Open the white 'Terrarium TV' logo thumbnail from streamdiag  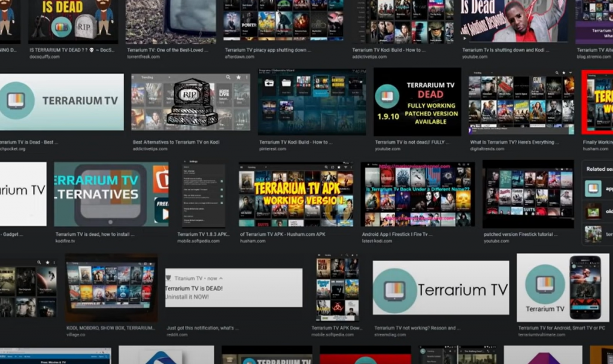[441, 288]
